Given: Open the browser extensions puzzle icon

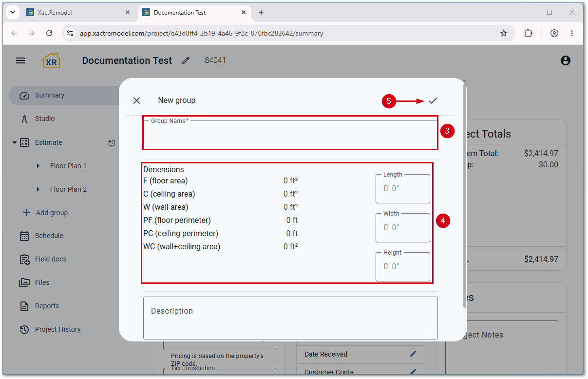Looking at the screenshot, I should 528,33.
